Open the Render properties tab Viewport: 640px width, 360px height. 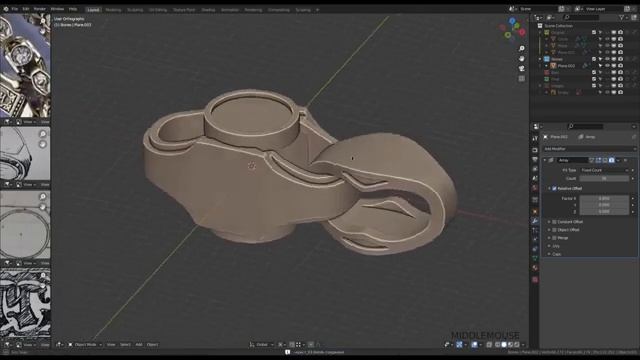click(x=535, y=150)
